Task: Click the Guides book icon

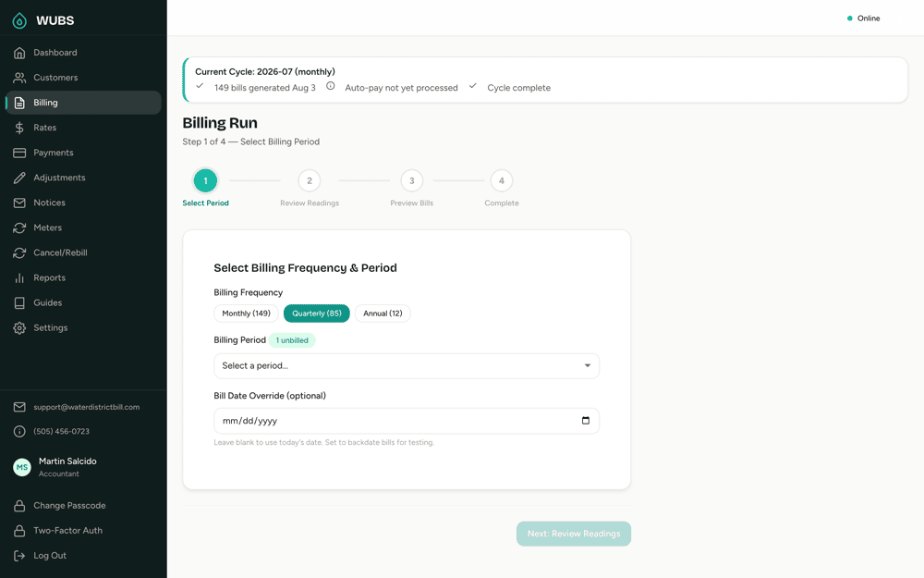Action: coord(19,302)
